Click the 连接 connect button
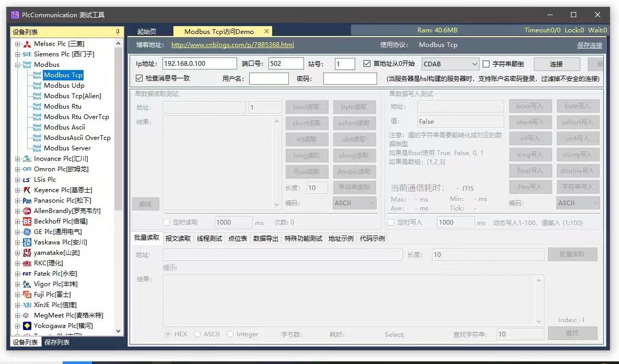This screenshot has width=619, height=364. pos(557,64)
